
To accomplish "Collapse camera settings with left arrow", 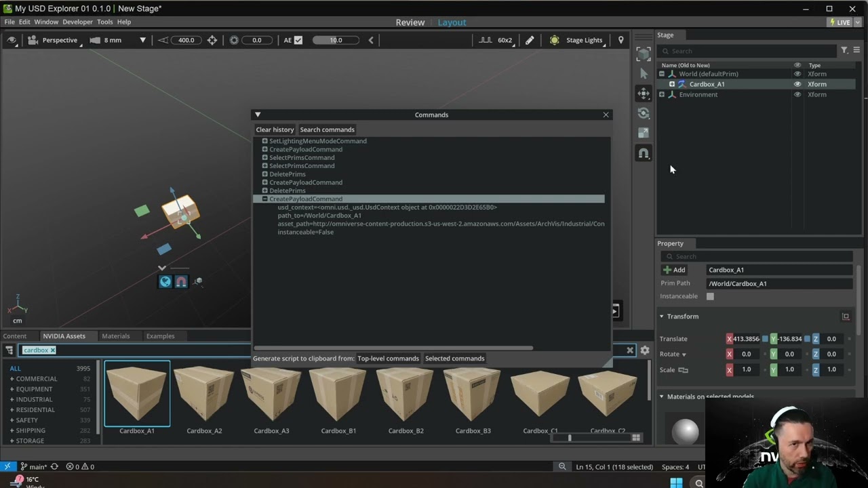I will point(371,40).
